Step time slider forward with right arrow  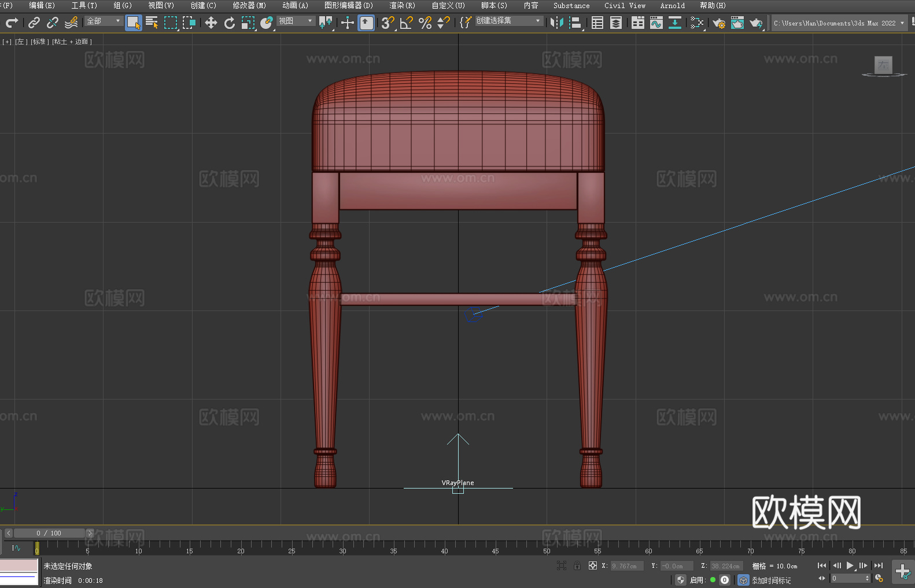pos(90,533)
